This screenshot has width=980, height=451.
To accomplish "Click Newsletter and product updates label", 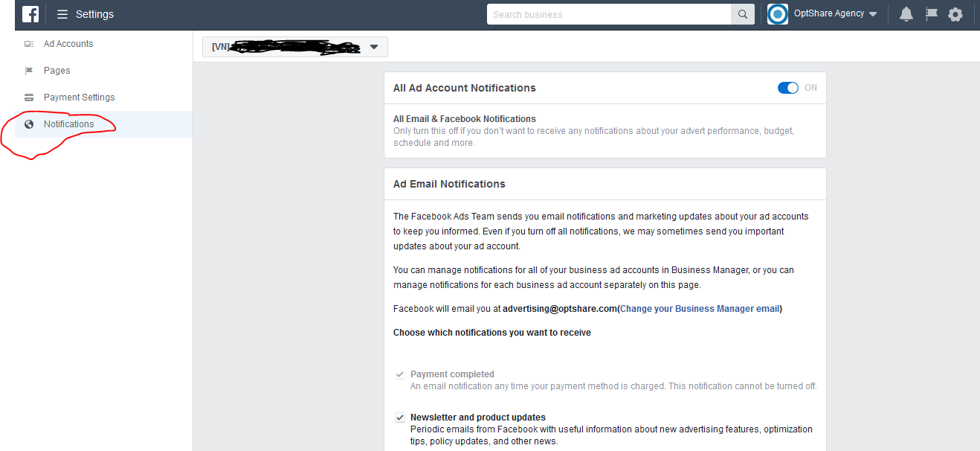I will click(x=478, y=418).
